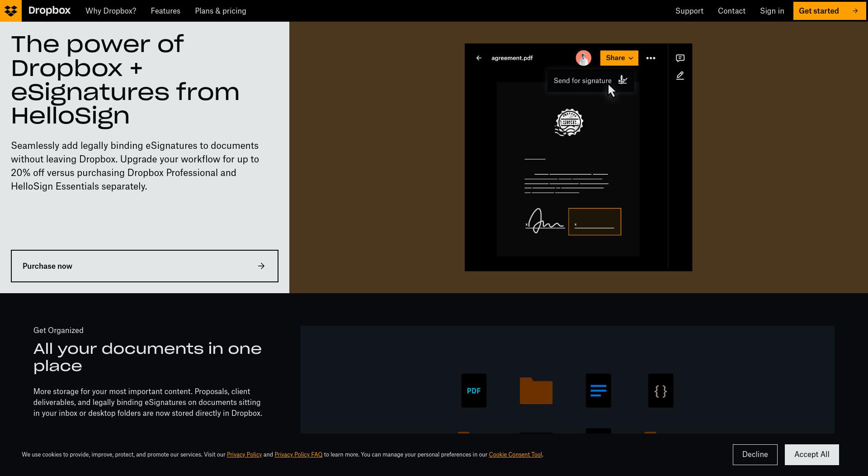Click the empty orange signature field
The image size is (868, 476).
coord(595,222)
